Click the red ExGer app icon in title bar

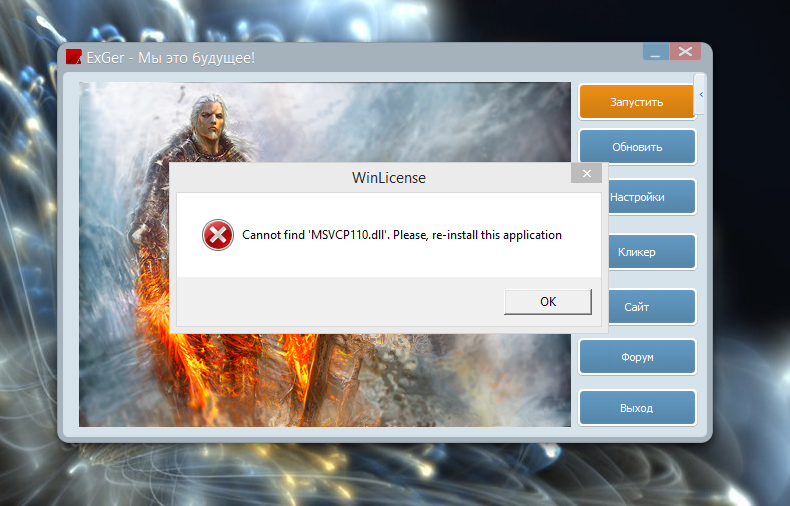coord(74,57)
